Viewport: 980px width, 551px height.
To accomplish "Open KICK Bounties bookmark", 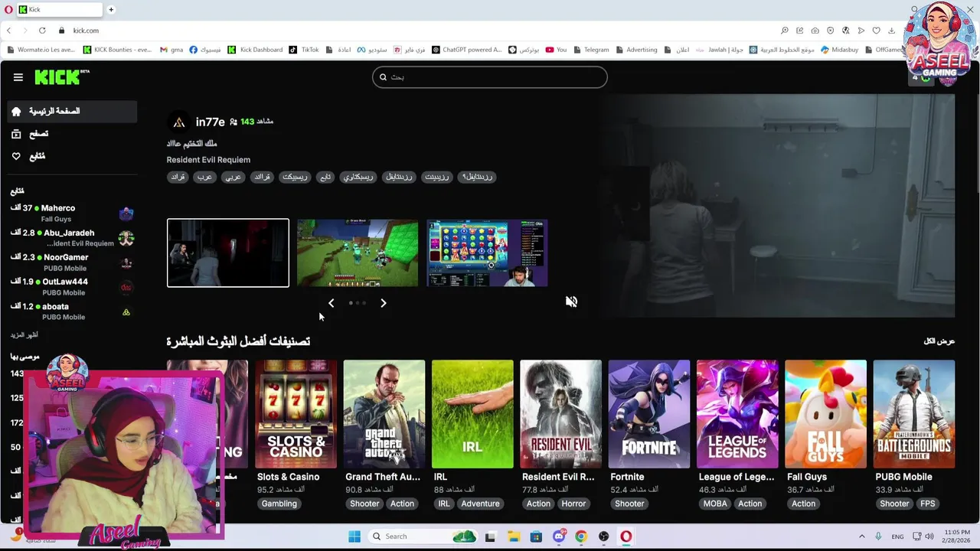I will [x=117, y=50].
